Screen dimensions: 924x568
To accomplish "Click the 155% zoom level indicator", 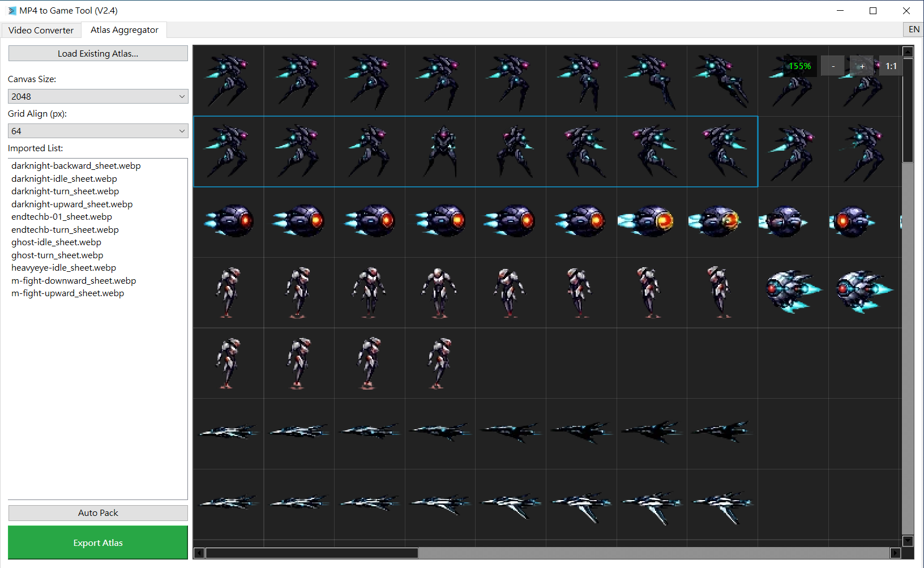I will tap(799, 66).
